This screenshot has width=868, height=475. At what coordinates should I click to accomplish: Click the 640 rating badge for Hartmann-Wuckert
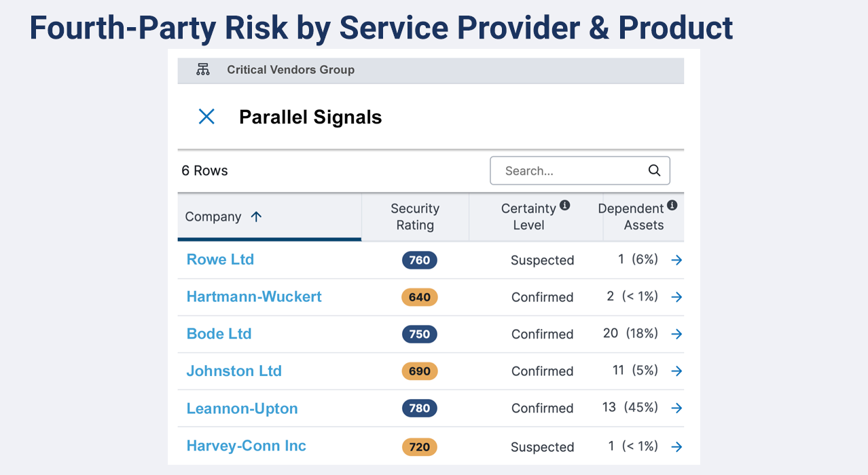point(420,297)
